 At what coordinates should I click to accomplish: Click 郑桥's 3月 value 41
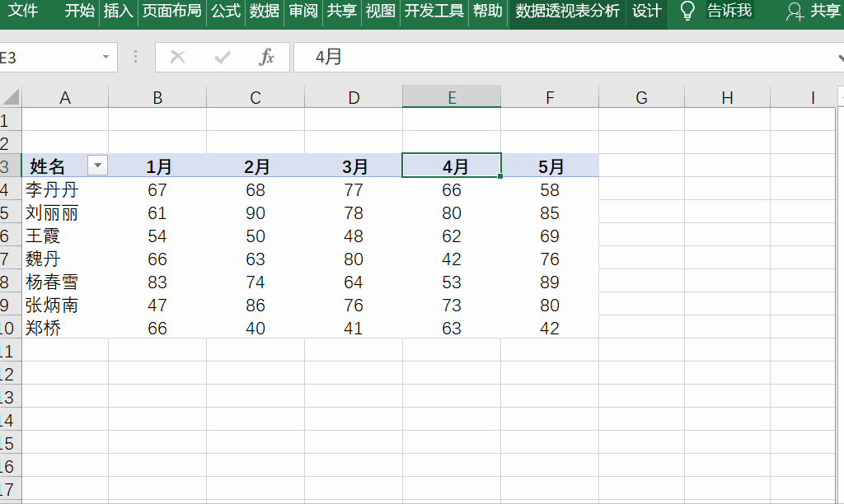pyautogui.click(x=354, y=328)
